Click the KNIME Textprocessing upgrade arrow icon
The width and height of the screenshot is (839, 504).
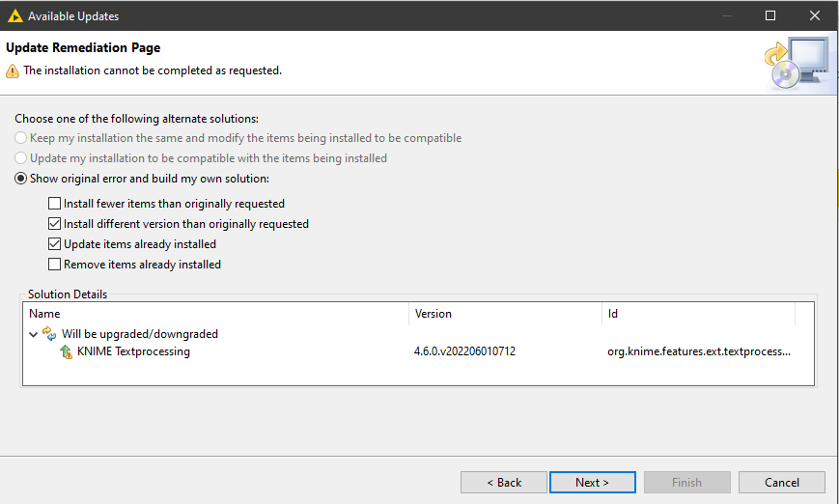point(66,351)
